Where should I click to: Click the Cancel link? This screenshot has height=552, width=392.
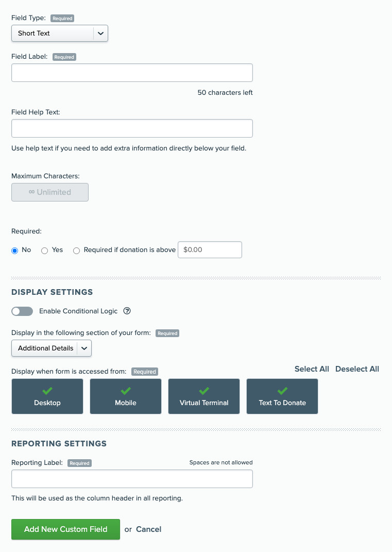(x=148, y=529)
